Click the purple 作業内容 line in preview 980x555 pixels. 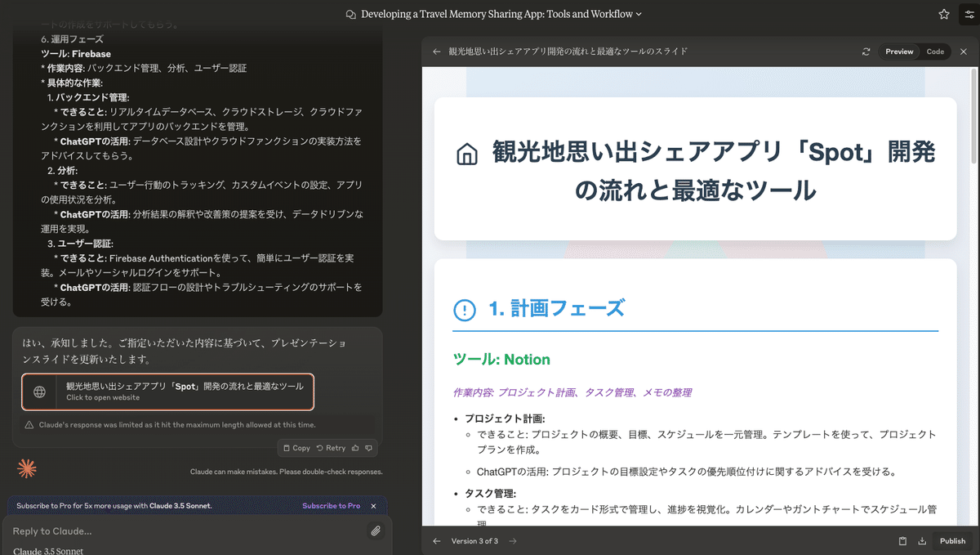click(x=572, y=392)
